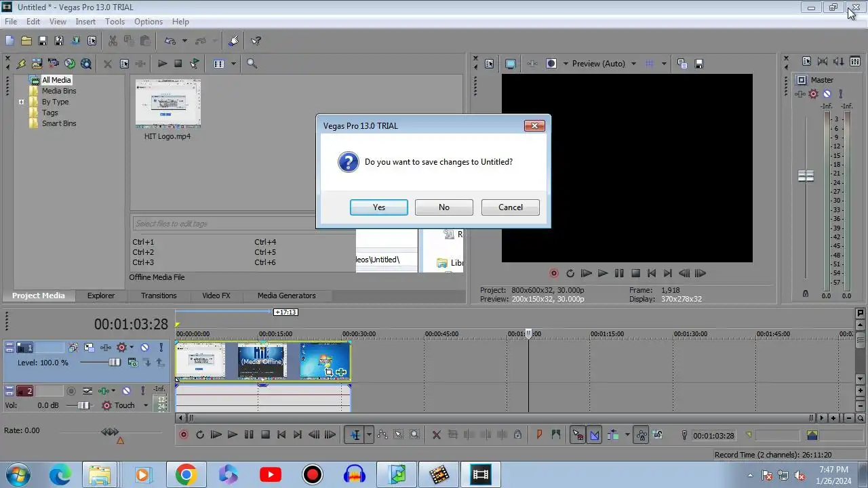
Task: Open the Tools menu
Action: (115, 22)
